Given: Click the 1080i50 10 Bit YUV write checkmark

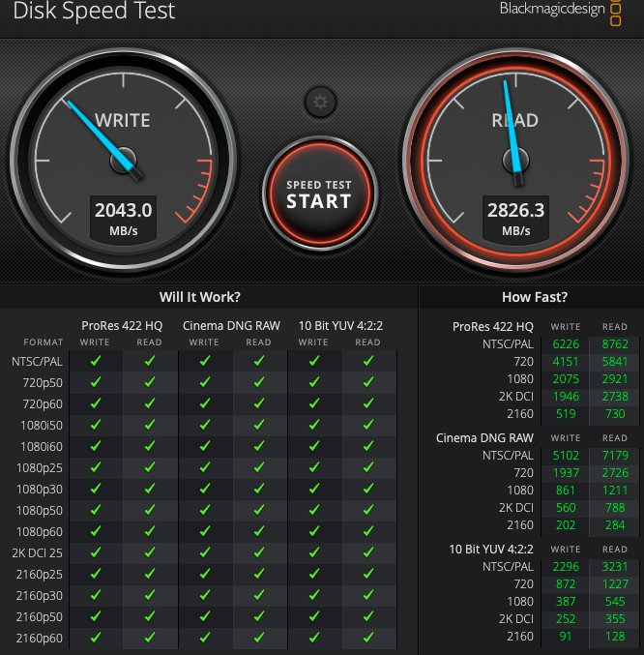Looking at the screenshot, I should [314, 425].
